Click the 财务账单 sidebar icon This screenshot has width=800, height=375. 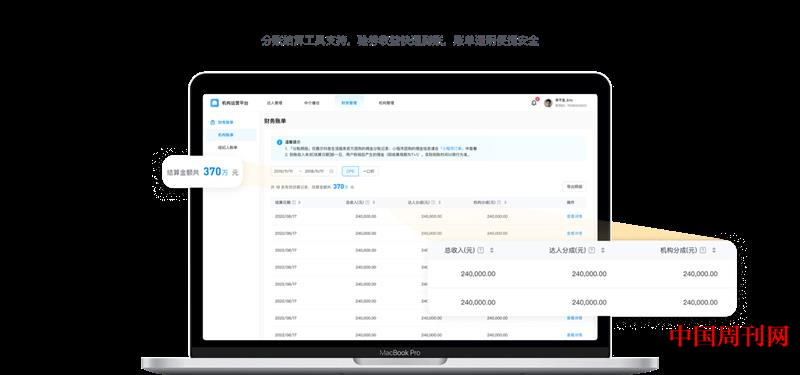pyautogui.click(x=213, y=122)
